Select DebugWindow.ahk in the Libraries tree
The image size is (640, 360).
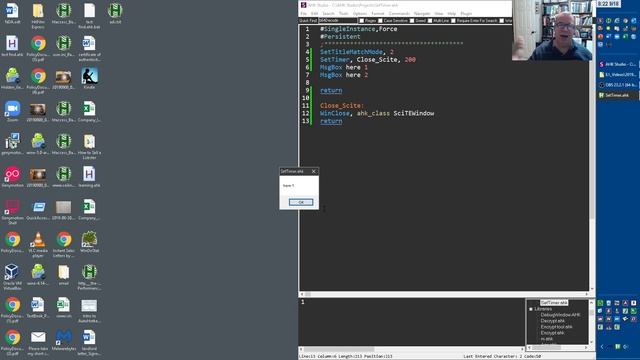560,315
